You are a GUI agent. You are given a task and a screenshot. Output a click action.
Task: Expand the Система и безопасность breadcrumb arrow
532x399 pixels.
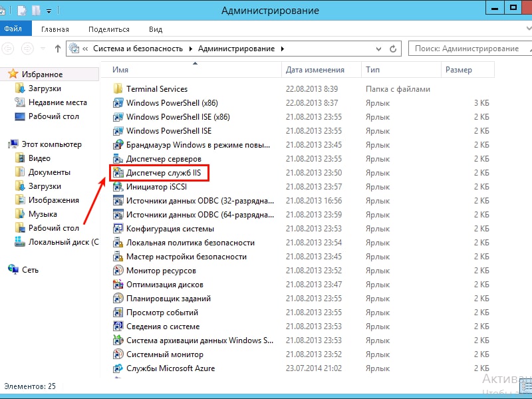point(191,49)
